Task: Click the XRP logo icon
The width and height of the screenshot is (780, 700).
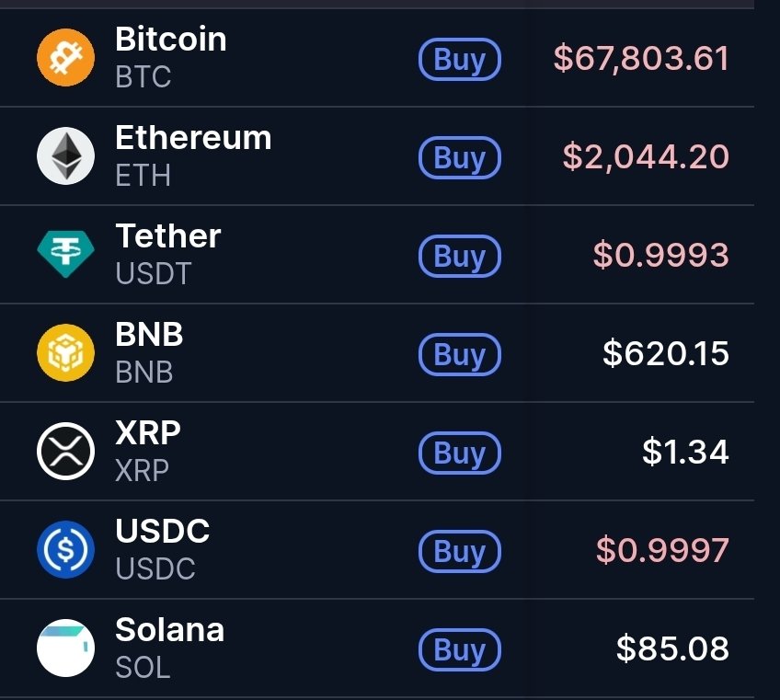Action: click(x=65, y=452)
